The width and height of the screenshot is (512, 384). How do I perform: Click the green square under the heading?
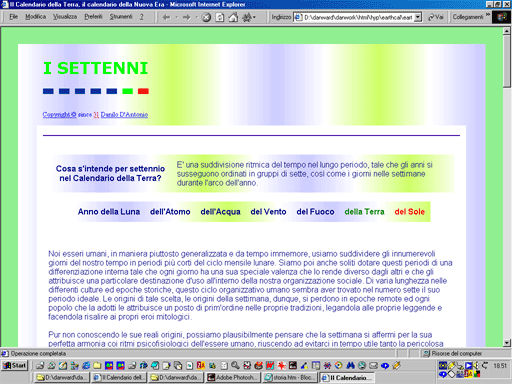[x=127, y=91]
